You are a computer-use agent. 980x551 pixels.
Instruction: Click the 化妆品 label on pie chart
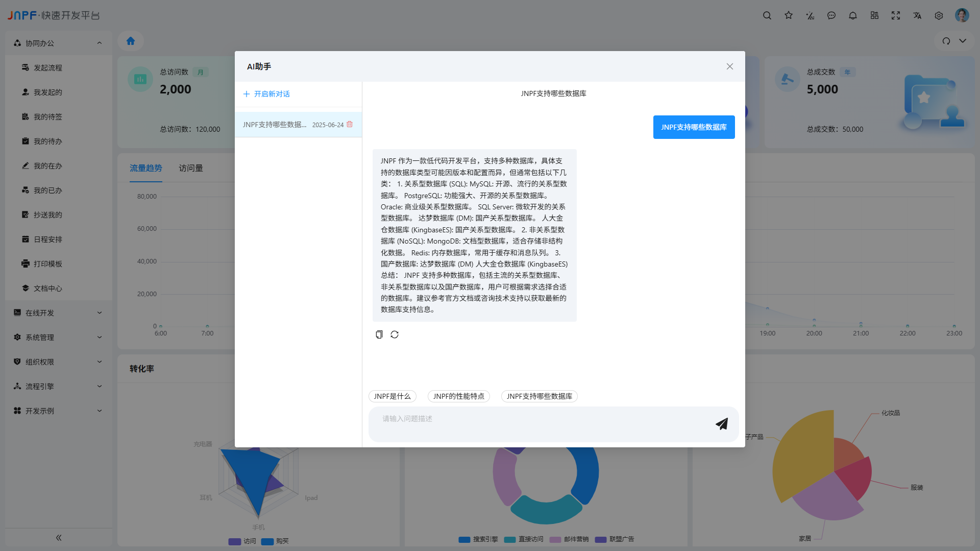tap(891, 413)
